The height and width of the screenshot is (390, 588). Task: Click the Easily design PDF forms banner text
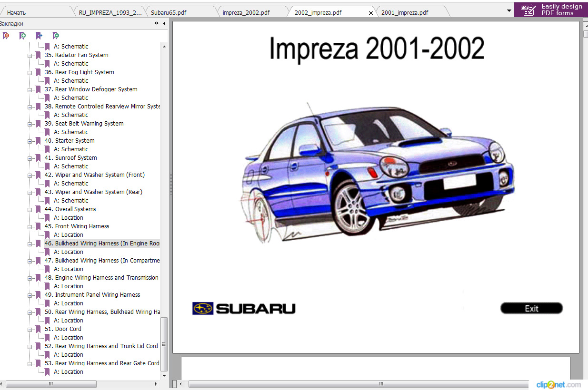click(x=562, y=10)
